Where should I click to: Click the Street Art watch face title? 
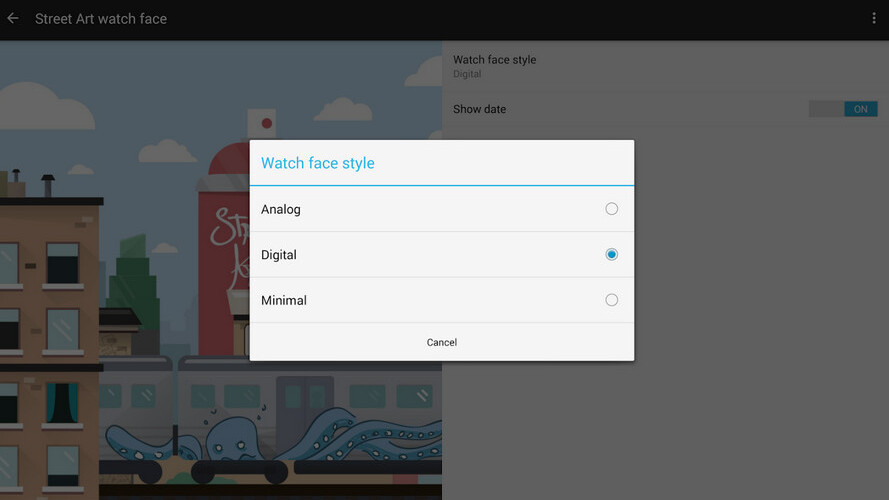pos(101,19)
